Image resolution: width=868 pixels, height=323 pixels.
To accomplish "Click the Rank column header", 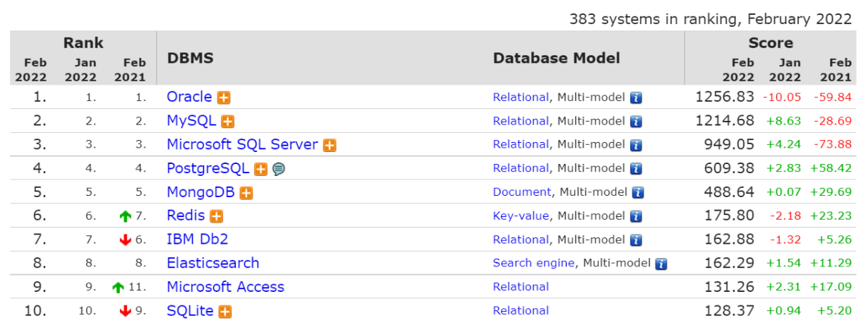I will (x=83, y=43).
